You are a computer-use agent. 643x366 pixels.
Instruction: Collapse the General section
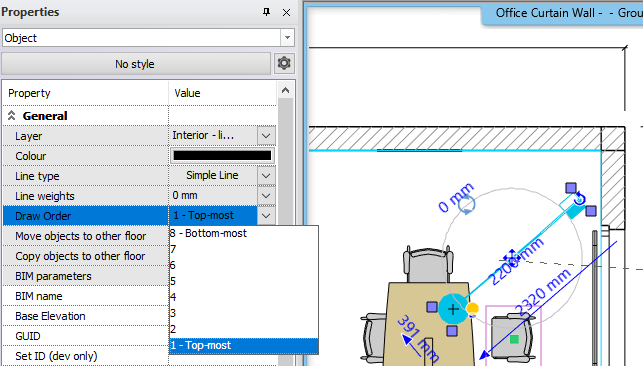click(x=11, y=116)
